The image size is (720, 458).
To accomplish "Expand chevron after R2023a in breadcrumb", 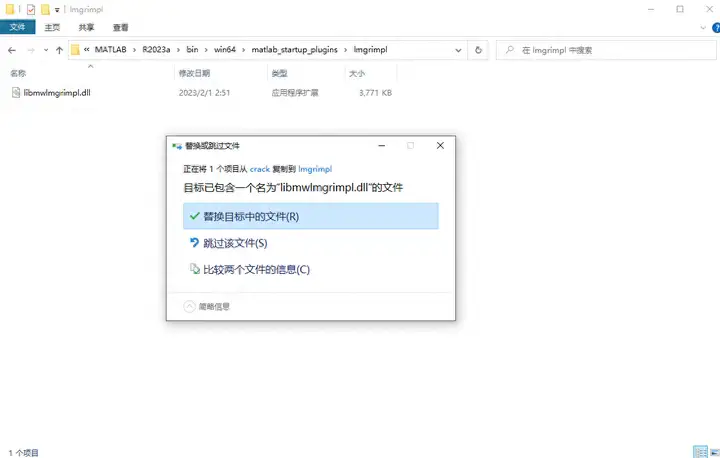I will coord(178,50).
